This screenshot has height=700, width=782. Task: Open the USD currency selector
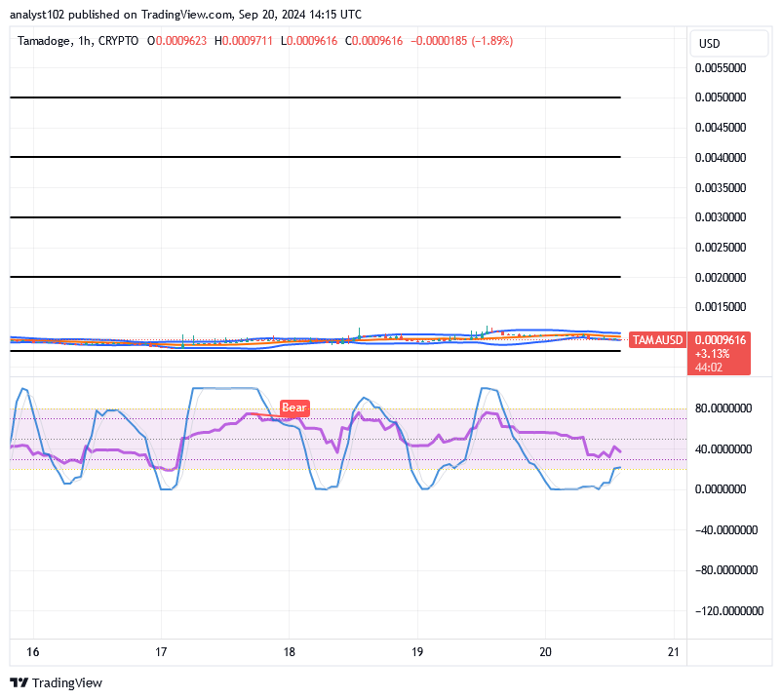[x=710, y=44]
